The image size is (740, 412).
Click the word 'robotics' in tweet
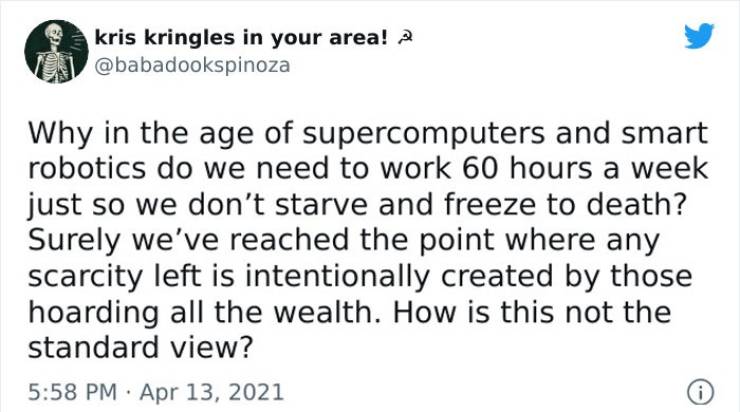pyautogui.click(x=87, y=168)
